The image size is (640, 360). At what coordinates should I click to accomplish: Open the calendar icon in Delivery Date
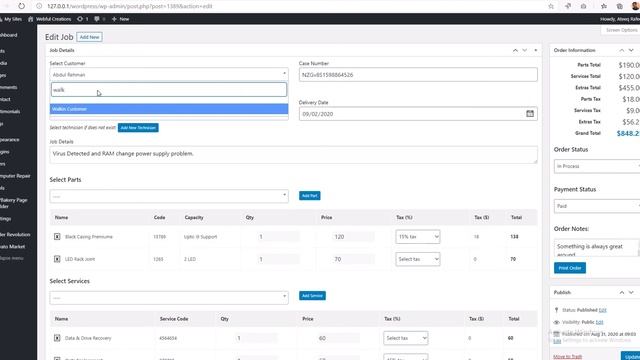click(x=530, y=113)
